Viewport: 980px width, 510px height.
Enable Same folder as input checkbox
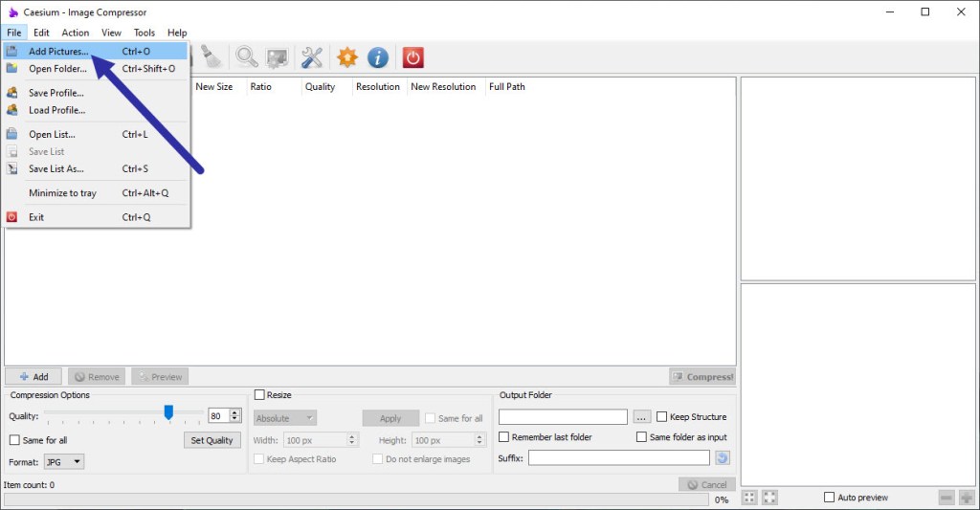pyautogui.click(x=641, y=437)
